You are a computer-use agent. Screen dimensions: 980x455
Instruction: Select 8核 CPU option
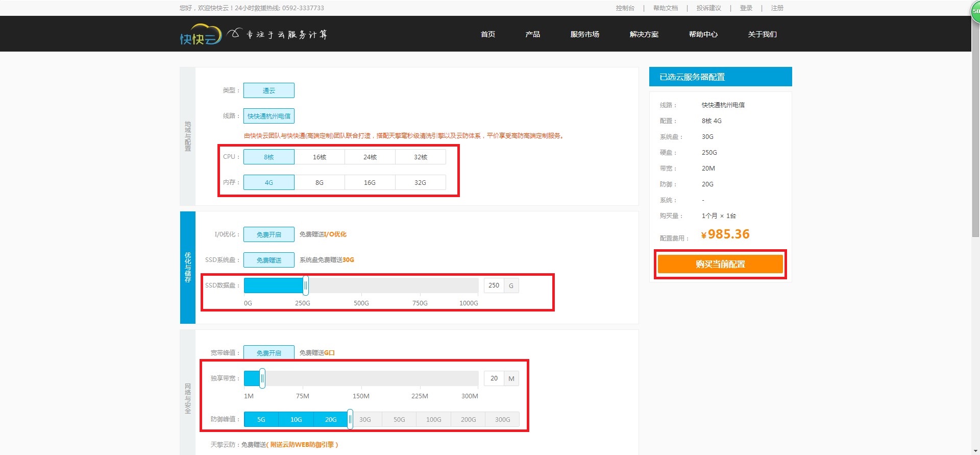269,157
